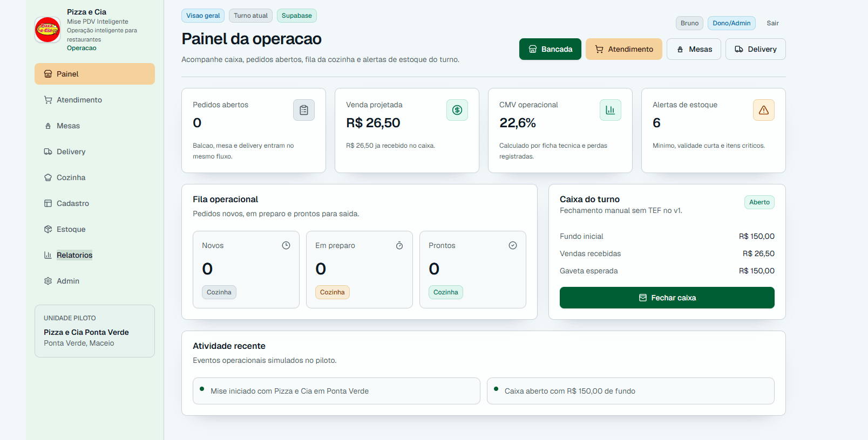Click the orange Cozinha tag under Em preparo
This screenshot has width=868, height=440.
point(333,292)
